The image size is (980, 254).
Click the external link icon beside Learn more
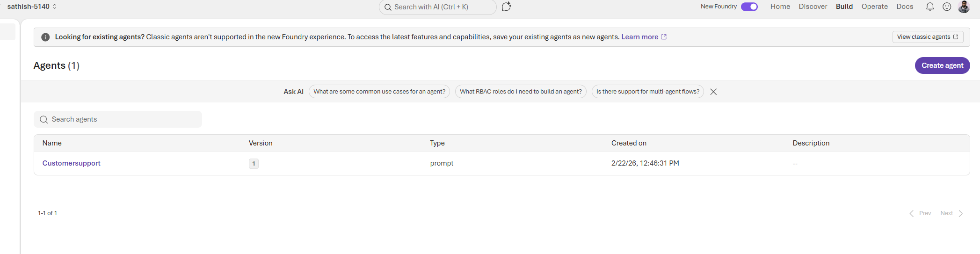click(x=664, y=37)
